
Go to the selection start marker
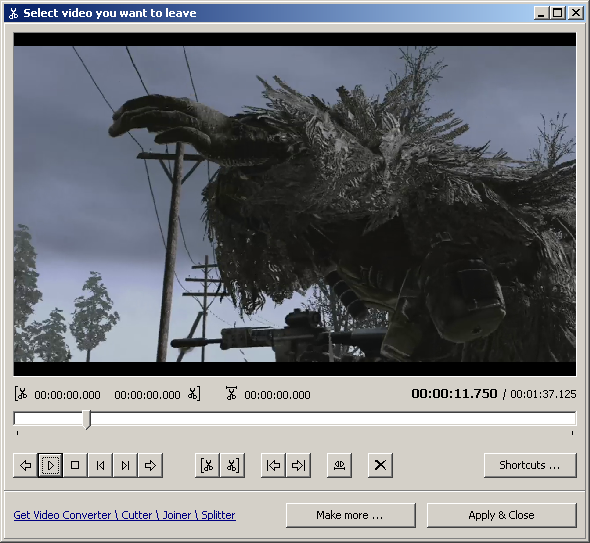click(x=273, y=465)
